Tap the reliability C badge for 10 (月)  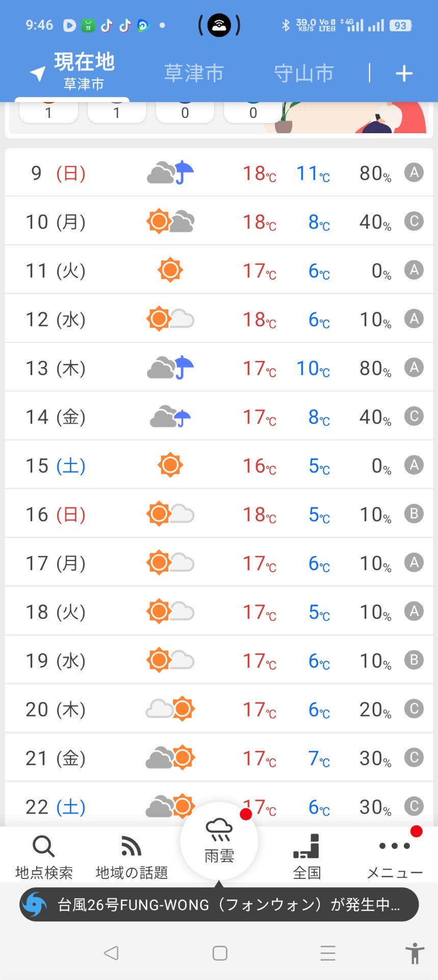coord(414,221)
